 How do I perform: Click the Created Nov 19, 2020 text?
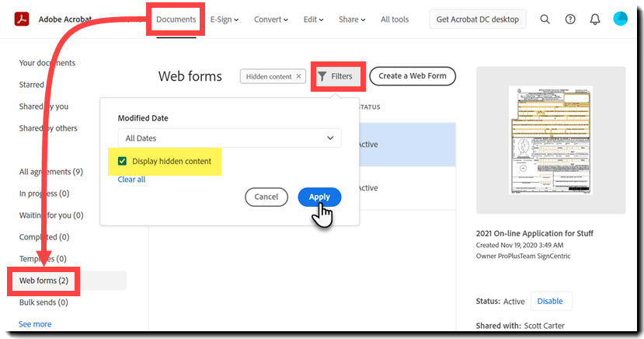click(520, 246)
